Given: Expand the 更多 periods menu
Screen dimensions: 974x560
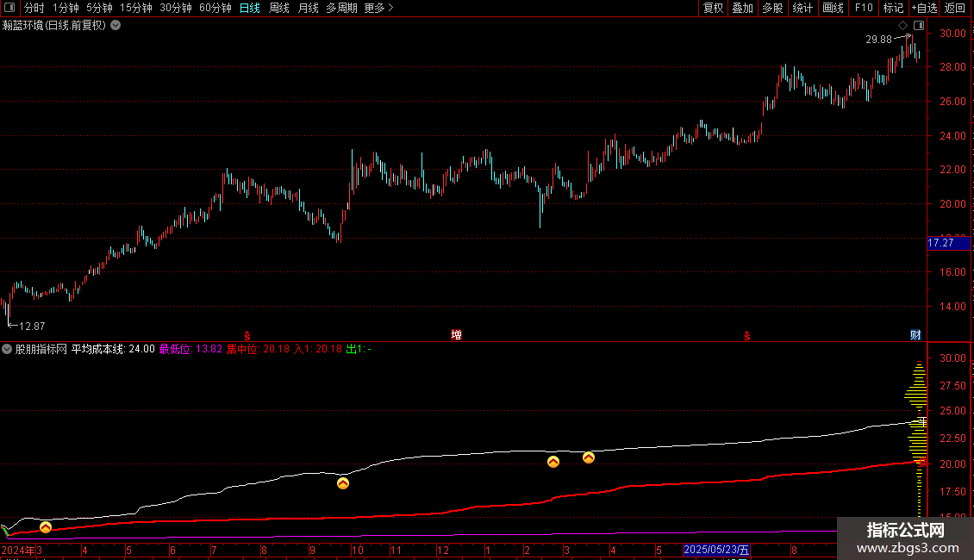Looking at the screenshot, I should coord(379,8).
